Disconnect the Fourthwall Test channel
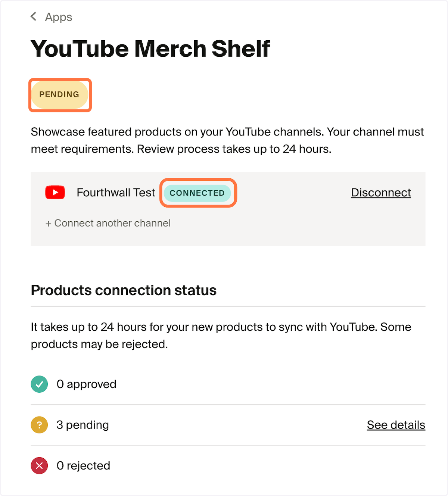This screenshot has height=496, width=448. point(381,193)
